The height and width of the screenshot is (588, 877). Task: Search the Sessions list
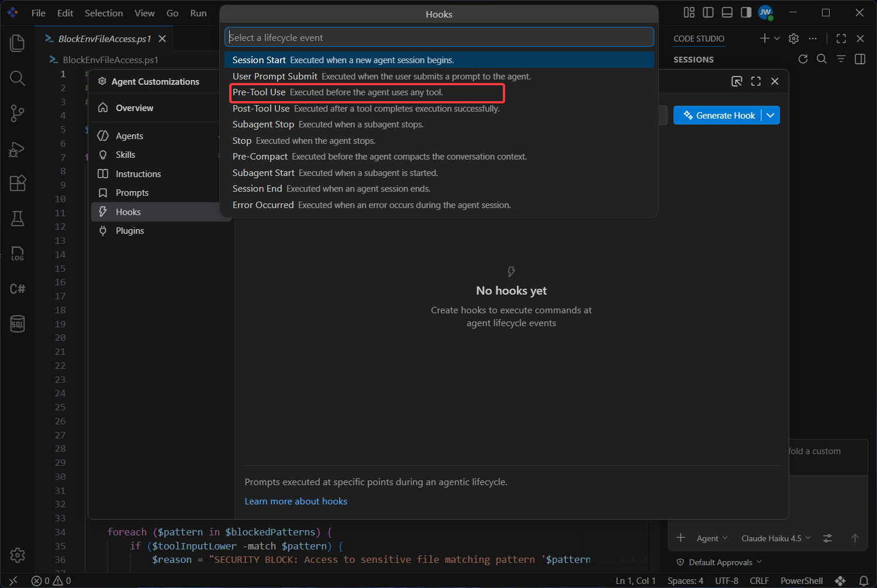[x=821, y=59]
